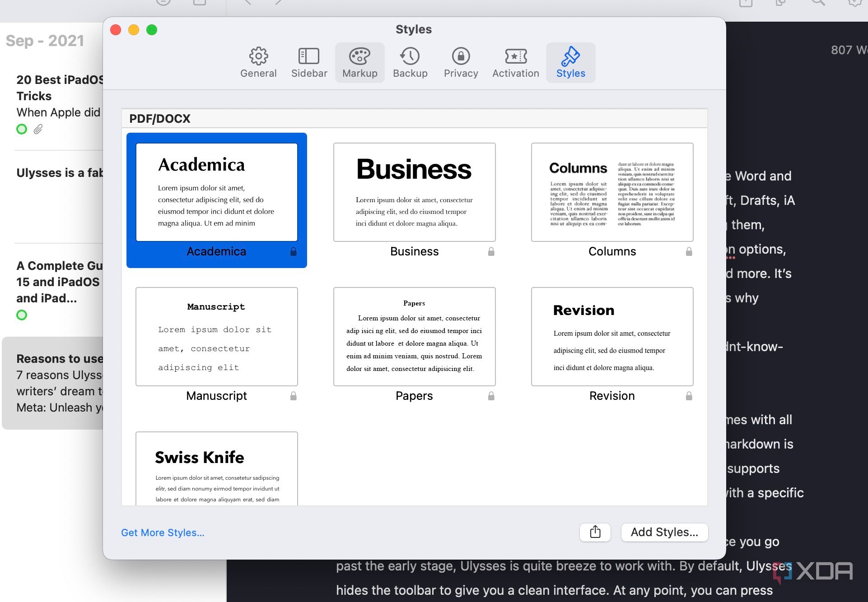Screen dimensions: 868x602
Task: Click the lock icon beside Business
Action: click(491, 251)
